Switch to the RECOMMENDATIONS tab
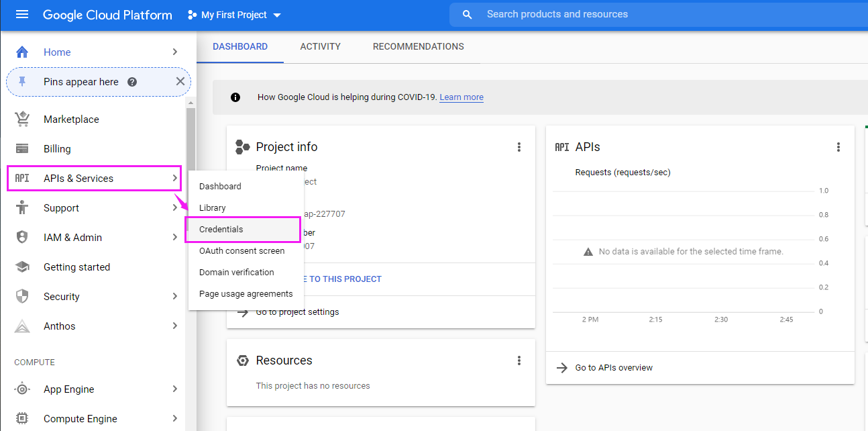 click(419, 47)
